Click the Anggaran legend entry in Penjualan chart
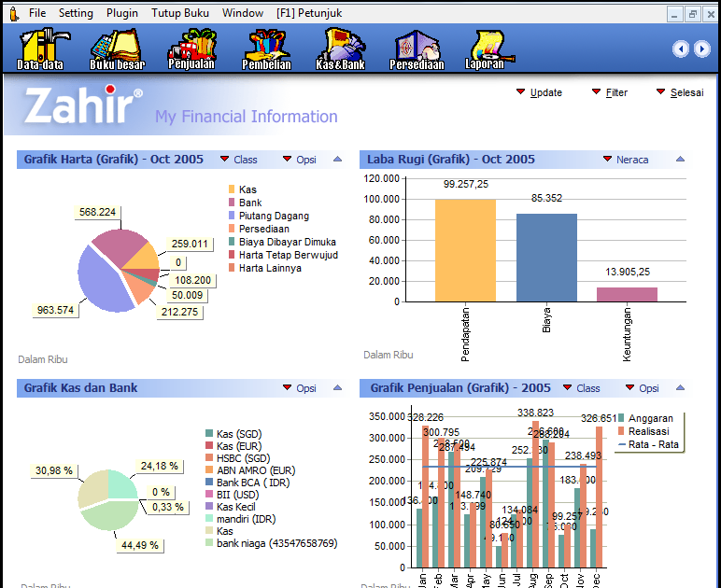Image resolution: width=721 pixels, height=588 pixels. (645, 418)
